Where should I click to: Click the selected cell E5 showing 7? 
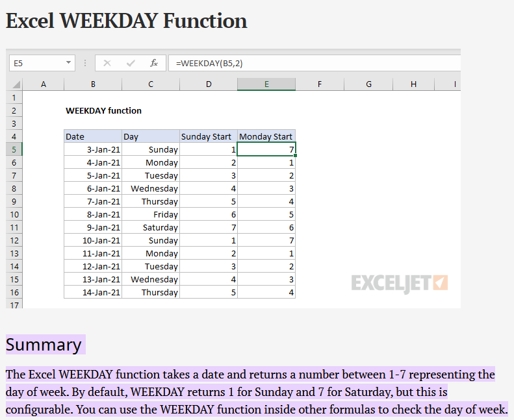[266, 149]
